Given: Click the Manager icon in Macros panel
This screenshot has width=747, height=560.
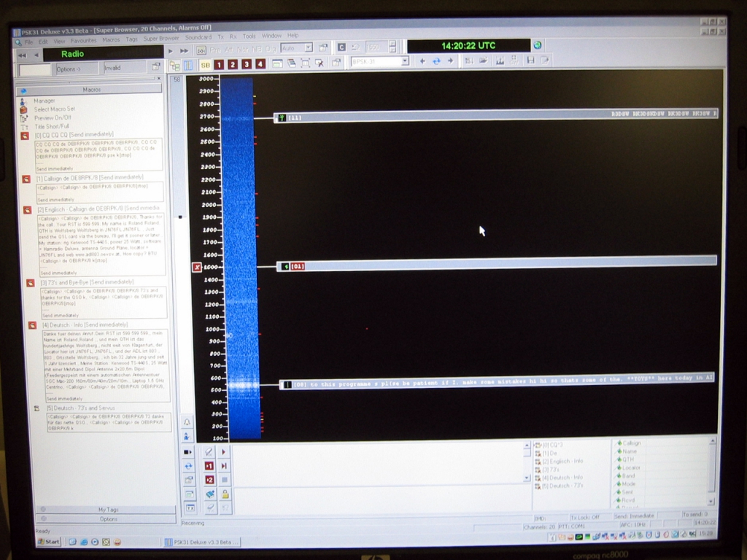Looking at the screenshot, I should pyautogui.click(x=23, y=101).
